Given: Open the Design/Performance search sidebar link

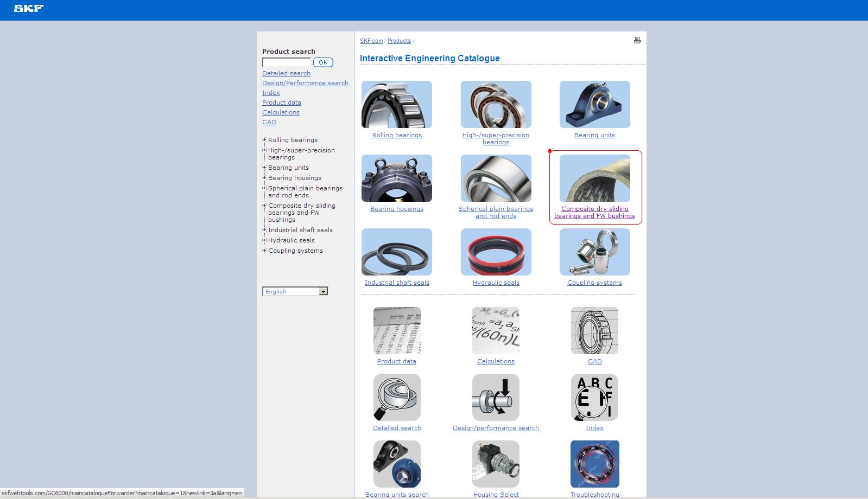Looking at the screenshot, I should [x=305, y=83].
